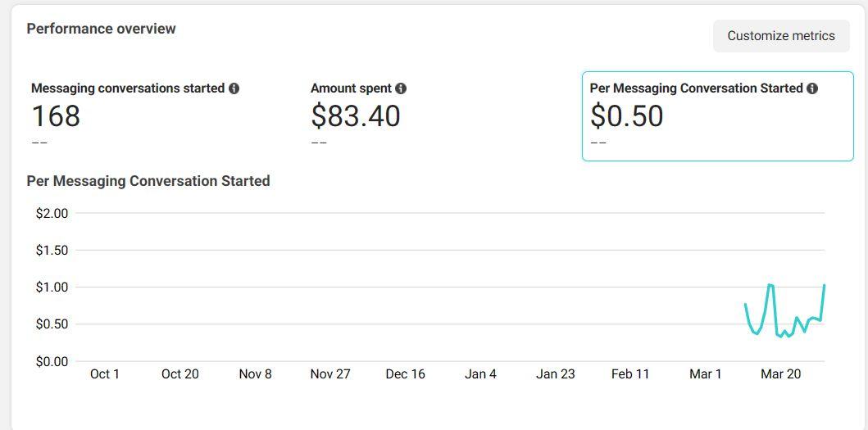Click the $2.00 y-axis label
The image size is (868, 430).
[52, 213]
